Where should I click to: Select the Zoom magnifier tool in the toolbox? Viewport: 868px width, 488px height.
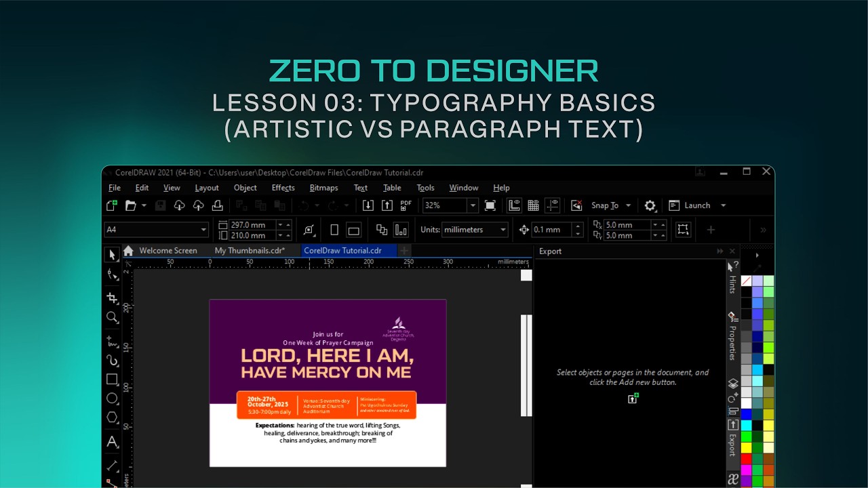113,317
